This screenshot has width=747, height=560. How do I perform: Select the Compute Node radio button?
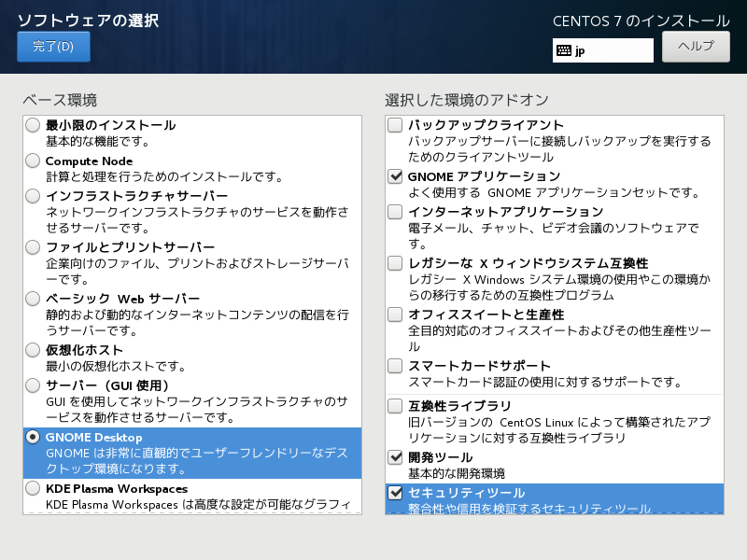click(33, 161)
